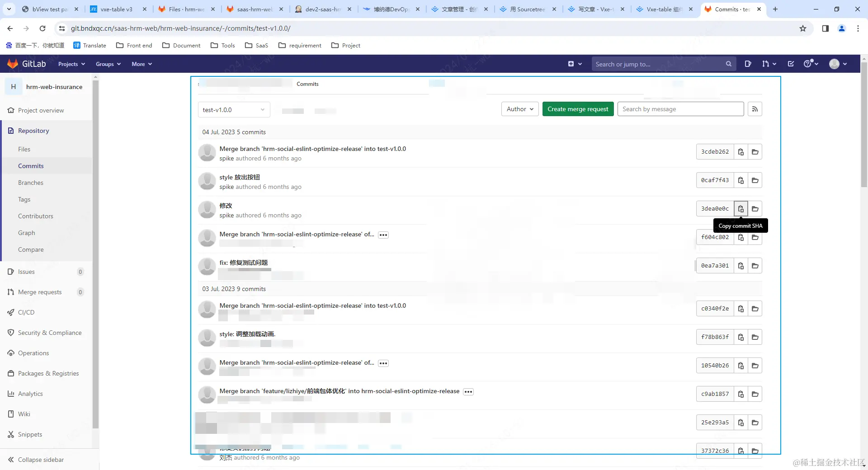Copy commit SHA for 3dea0e0c

[741, 209]
